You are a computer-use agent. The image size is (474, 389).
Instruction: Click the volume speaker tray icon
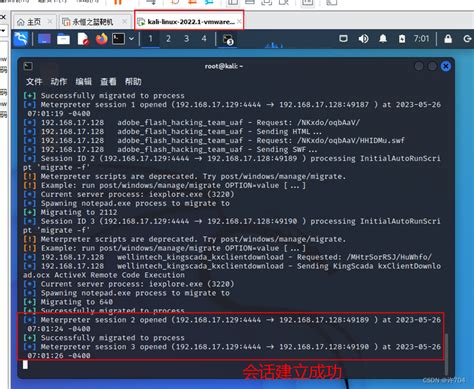pos(363,39)
